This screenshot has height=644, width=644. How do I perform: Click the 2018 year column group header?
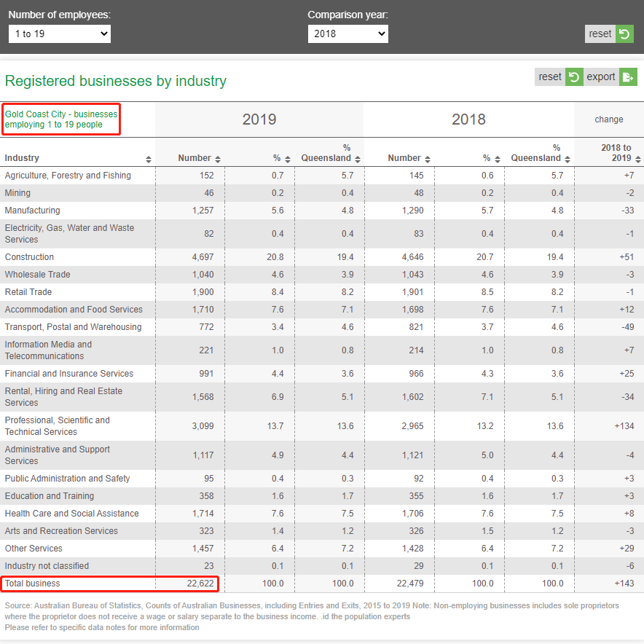tap(468, 119)
